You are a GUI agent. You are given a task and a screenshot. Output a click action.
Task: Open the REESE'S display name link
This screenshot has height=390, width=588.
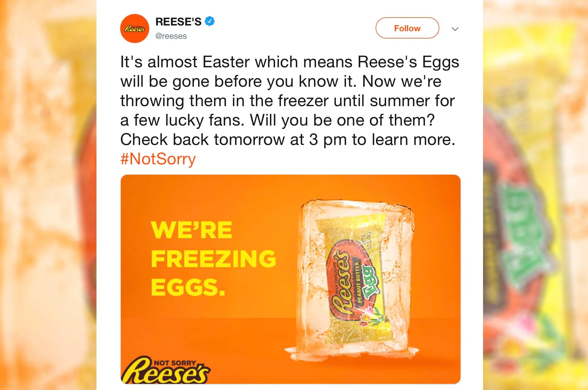(x=178, y=22)
